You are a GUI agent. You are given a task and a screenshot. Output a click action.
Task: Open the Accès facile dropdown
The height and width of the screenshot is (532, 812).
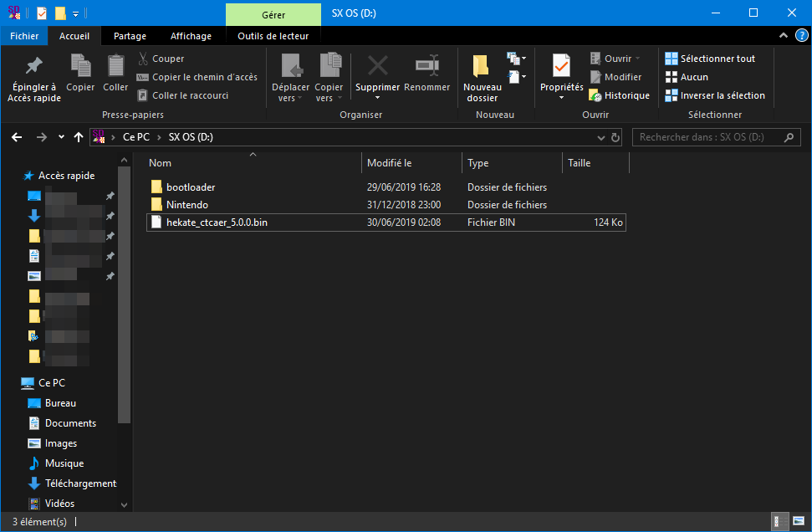coord(516,77)
